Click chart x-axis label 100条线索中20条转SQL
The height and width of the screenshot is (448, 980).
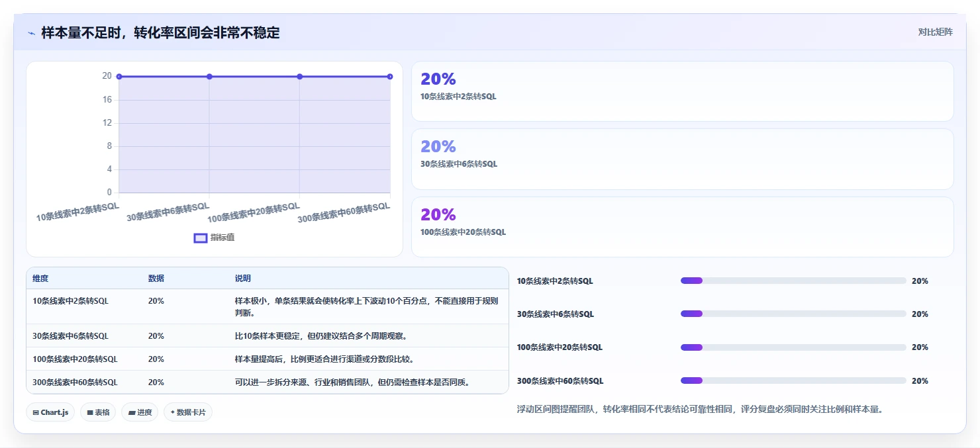coord(254,212)
